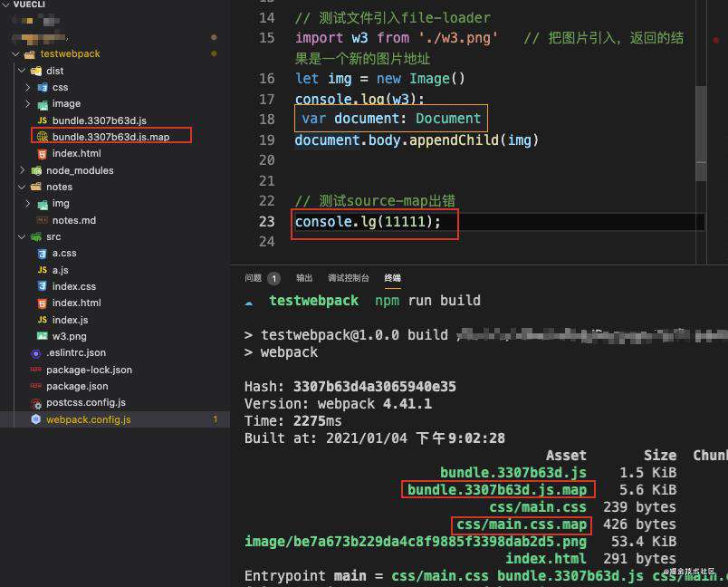Switch to the 输出 output tab
This screenshot has height=587, width=728.
pyautogui.click(x=304, y=278)
